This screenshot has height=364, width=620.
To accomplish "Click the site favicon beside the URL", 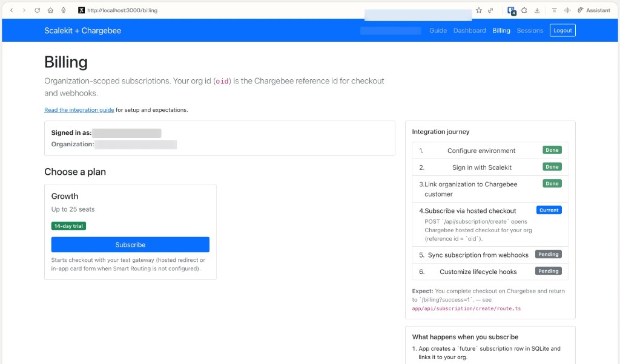I will coord(81,10).
